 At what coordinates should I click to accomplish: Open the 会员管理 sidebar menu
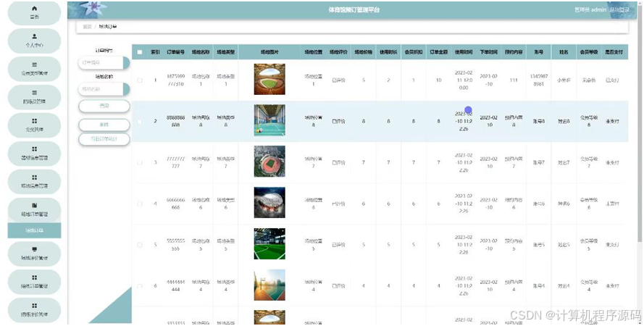tap(35, 125)
